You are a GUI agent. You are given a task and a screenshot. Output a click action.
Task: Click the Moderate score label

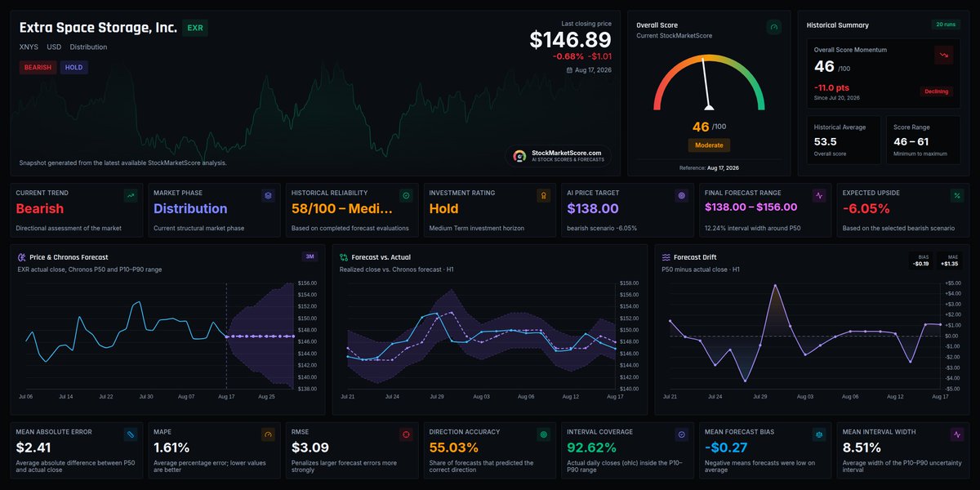709,145
